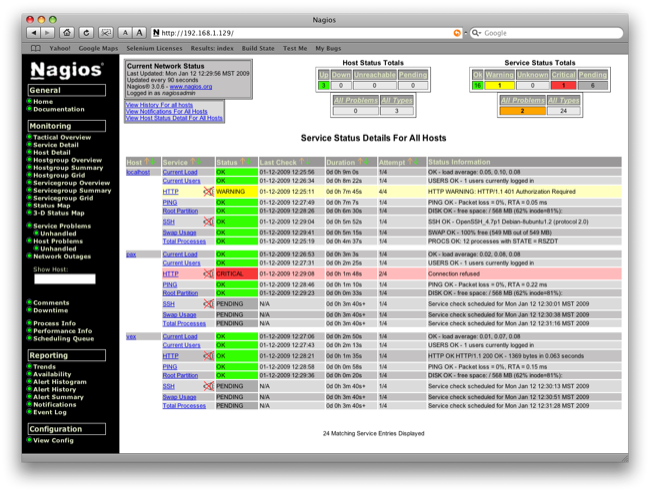Sort Service column descending arrow

199,161
